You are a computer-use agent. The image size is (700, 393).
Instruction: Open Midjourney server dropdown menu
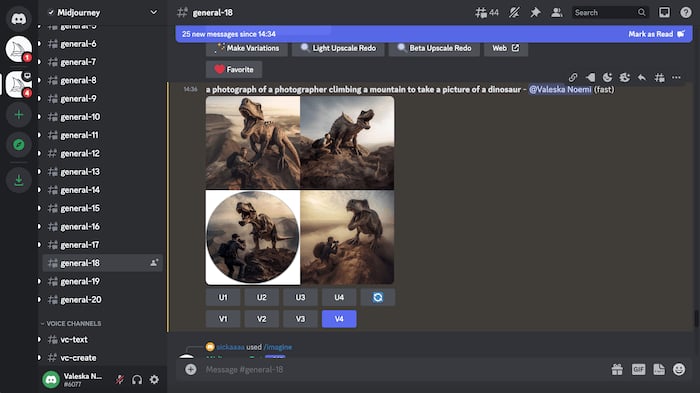(x=153, y=13)
